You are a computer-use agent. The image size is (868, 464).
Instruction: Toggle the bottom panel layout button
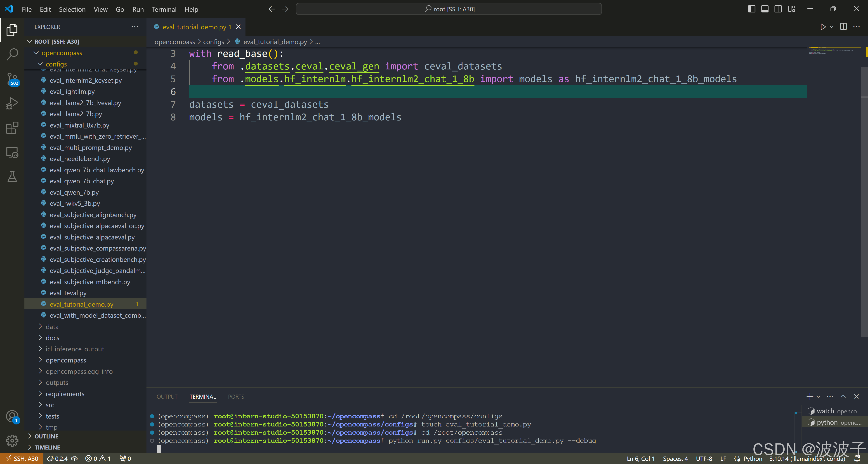point(765,9)
